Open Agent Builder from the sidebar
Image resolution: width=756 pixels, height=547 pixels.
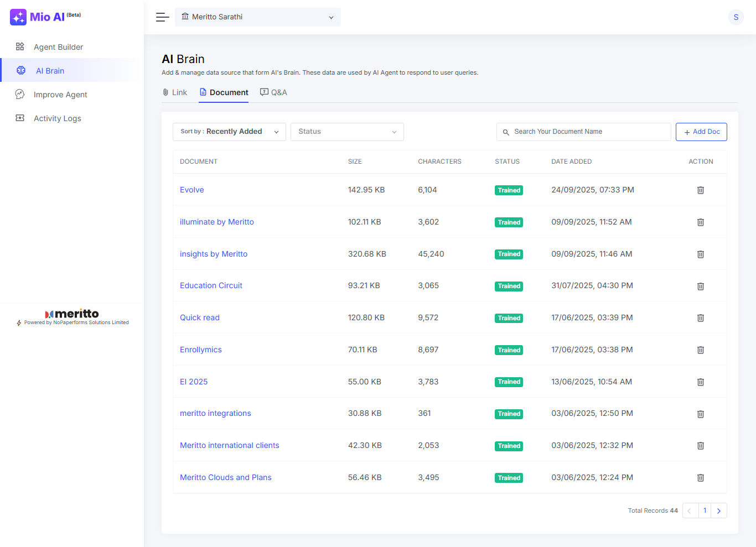click(58, 47)
